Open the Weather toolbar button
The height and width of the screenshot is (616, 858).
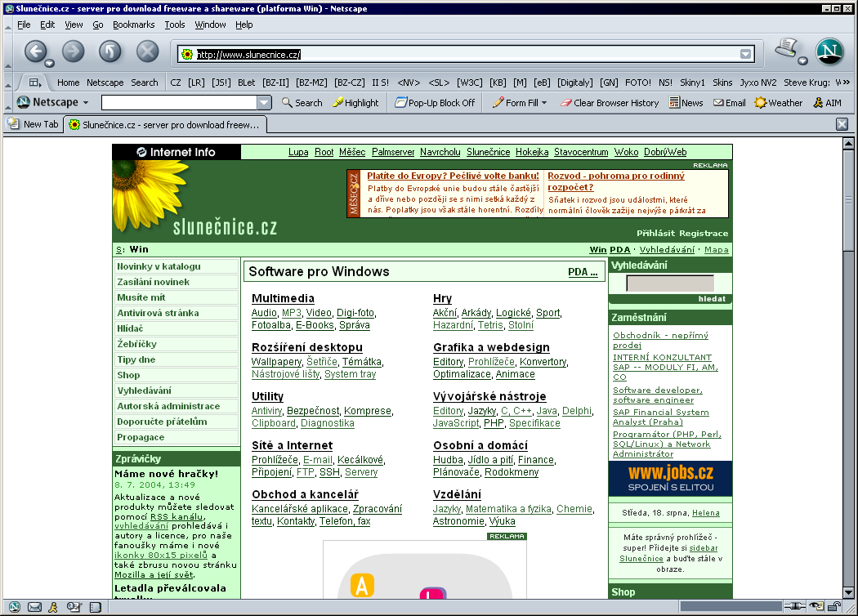coord(778,102)
